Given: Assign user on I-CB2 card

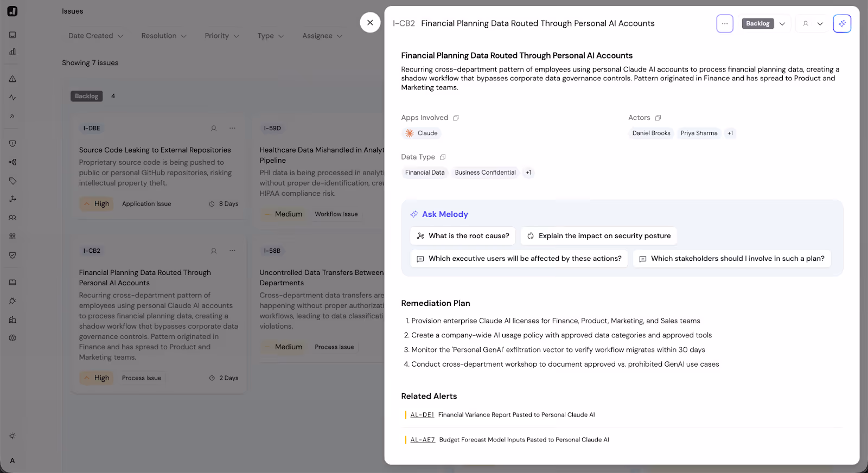Looking at the screenshot, I should (214, 251).
